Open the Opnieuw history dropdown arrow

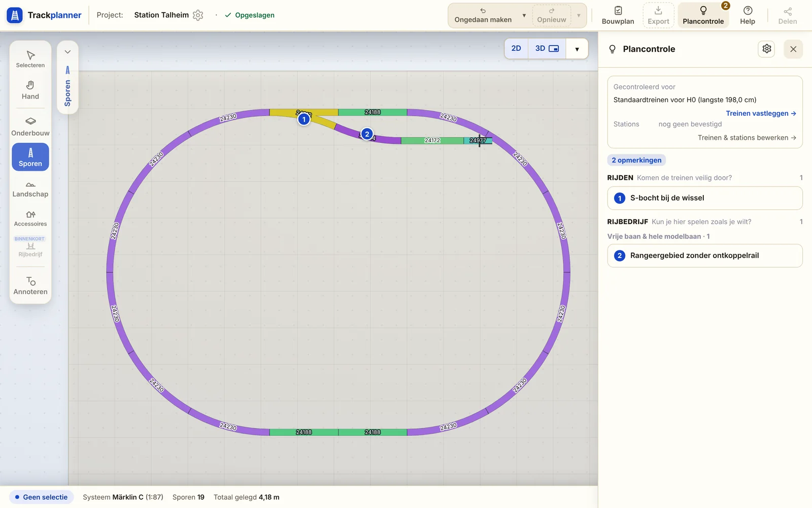pyautogui.click(x=579, y=15)
